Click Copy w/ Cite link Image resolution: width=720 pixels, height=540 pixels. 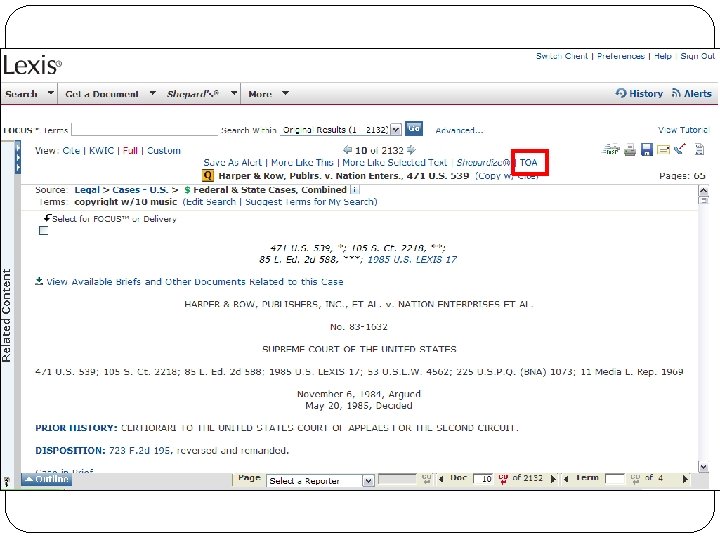tap(506, 176)
